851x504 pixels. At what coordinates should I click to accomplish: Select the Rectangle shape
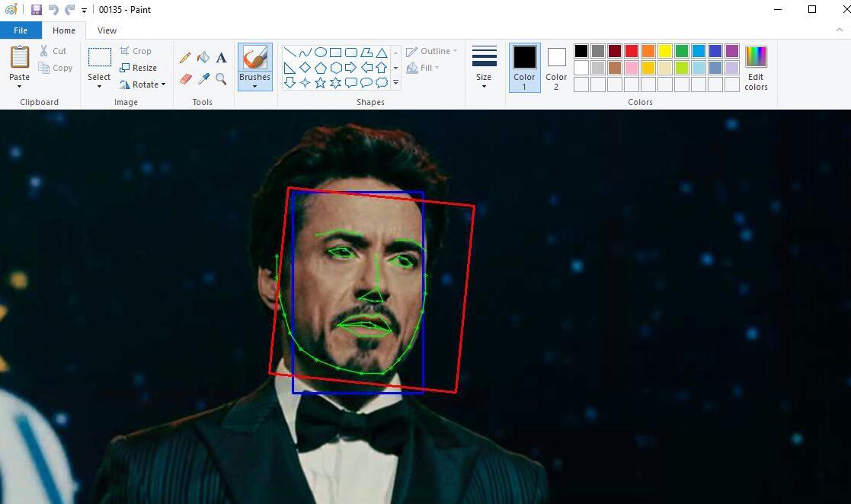[336, 53]
